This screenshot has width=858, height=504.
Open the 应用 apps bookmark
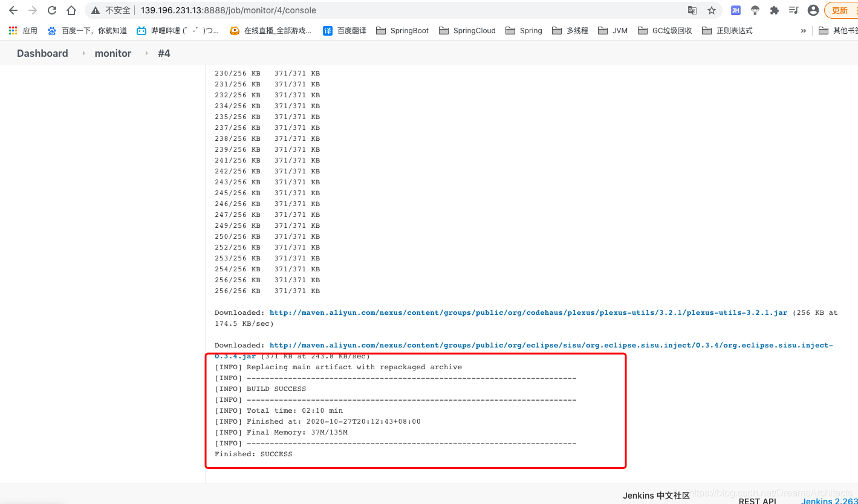point(23,30)
